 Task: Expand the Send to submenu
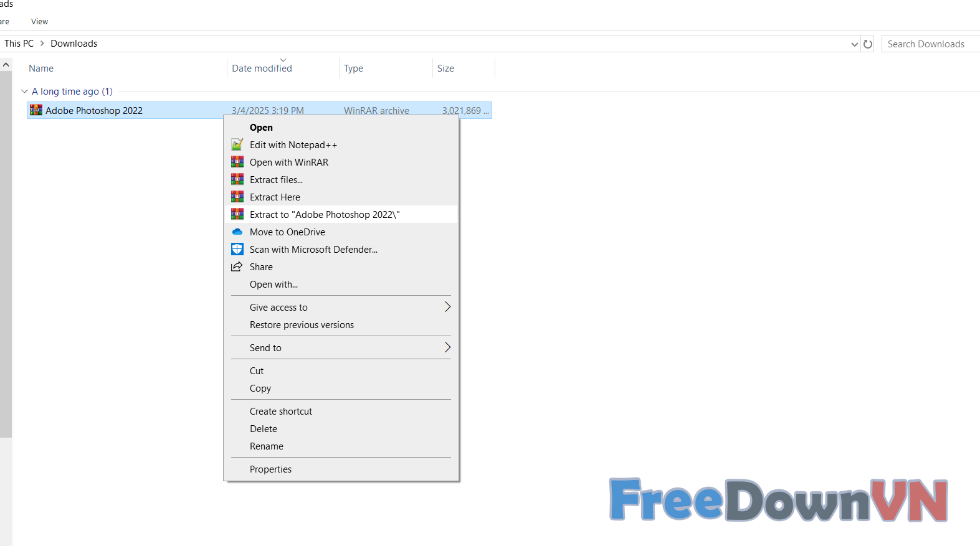click(447, 347)
